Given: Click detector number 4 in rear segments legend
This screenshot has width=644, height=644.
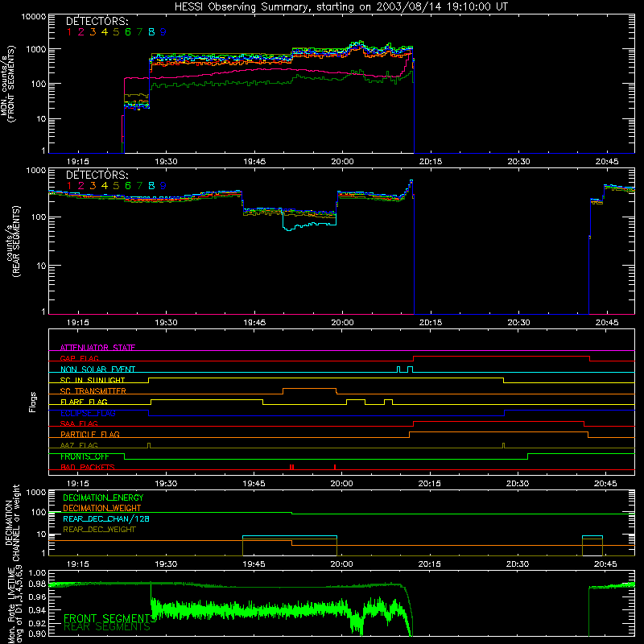Looking at the screenshot, I should [x=105, y=186].
